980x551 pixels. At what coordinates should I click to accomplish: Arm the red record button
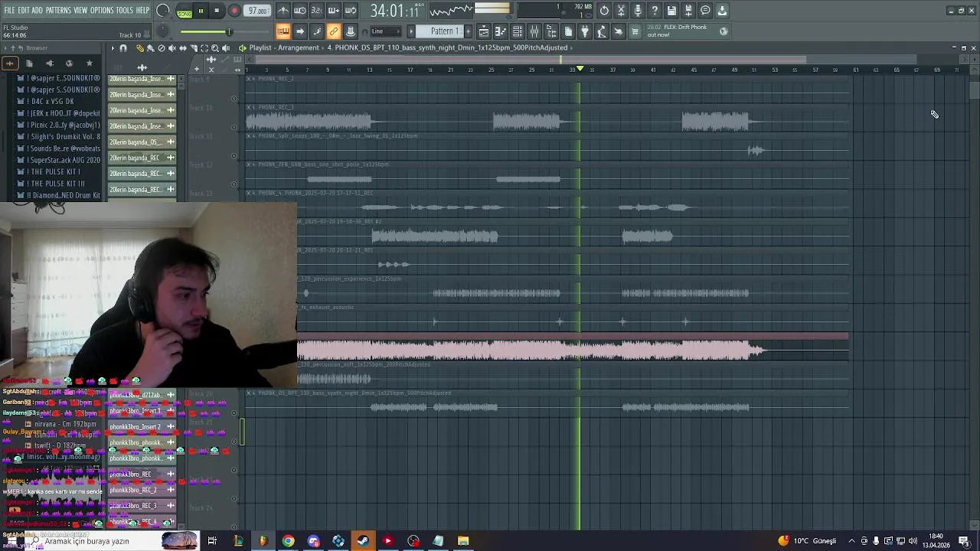[x=234, y=11]
